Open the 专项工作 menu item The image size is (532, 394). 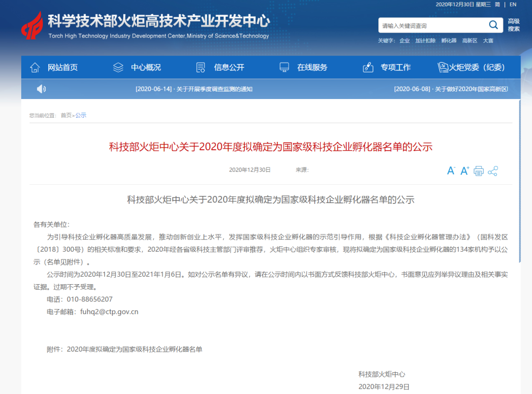[396, 67]
